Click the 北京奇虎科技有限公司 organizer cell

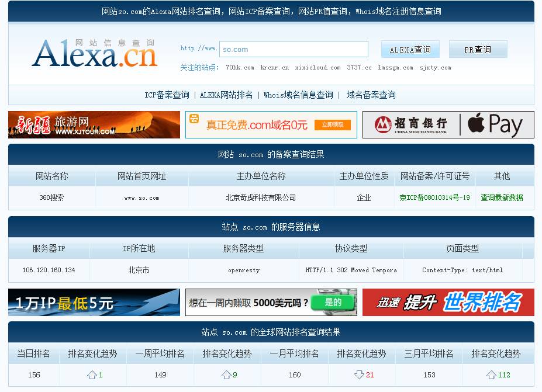pyautogui.click(x=261, y=198)
